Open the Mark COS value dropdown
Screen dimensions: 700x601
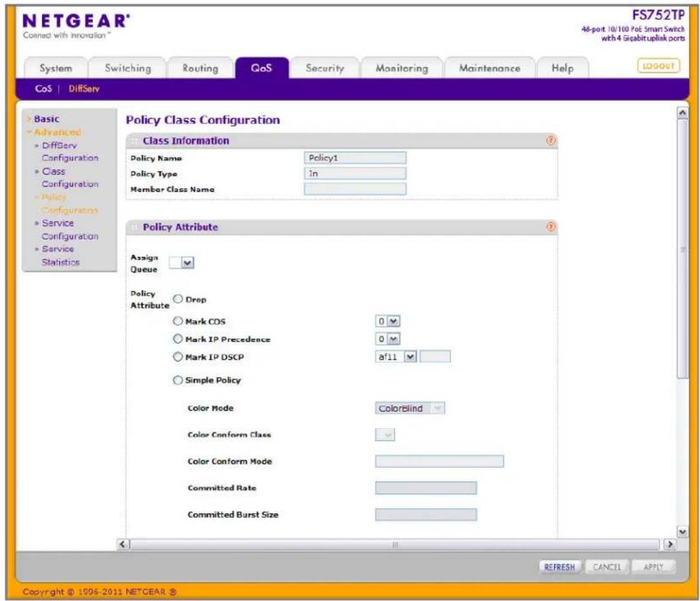[388, 321]
